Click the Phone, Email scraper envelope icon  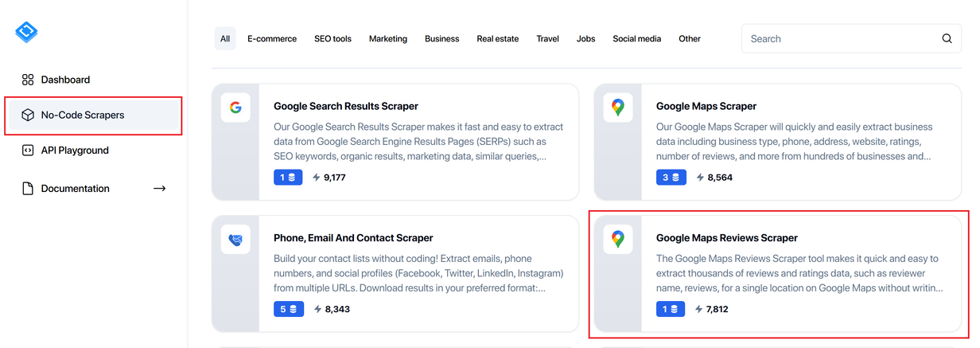[235, 239]
